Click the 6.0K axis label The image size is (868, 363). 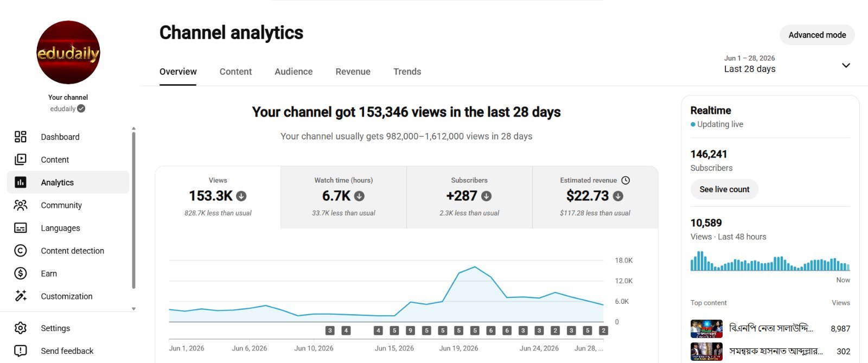622,302
